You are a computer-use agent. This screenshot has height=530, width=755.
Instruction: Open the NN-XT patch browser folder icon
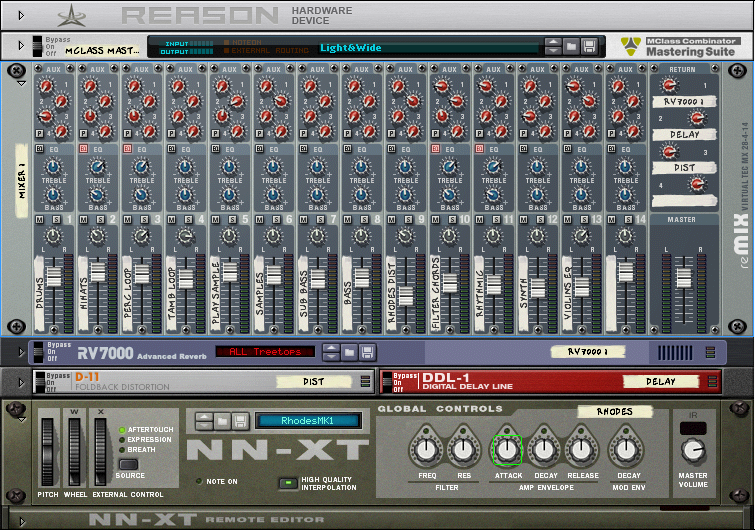coord(222,422)
